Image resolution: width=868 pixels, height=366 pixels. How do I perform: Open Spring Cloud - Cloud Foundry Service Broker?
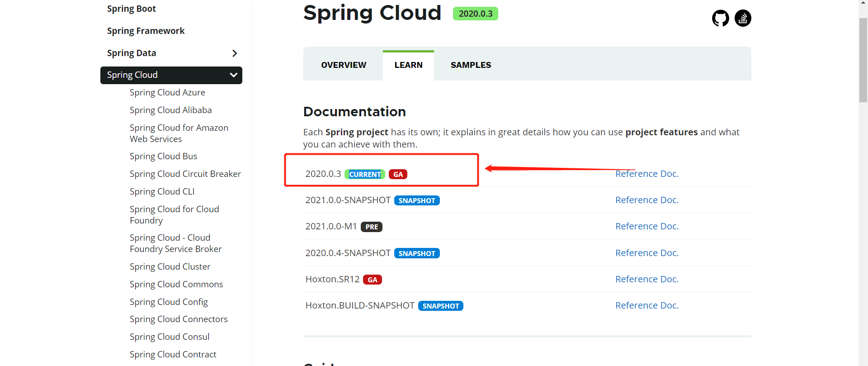[176, 243]
